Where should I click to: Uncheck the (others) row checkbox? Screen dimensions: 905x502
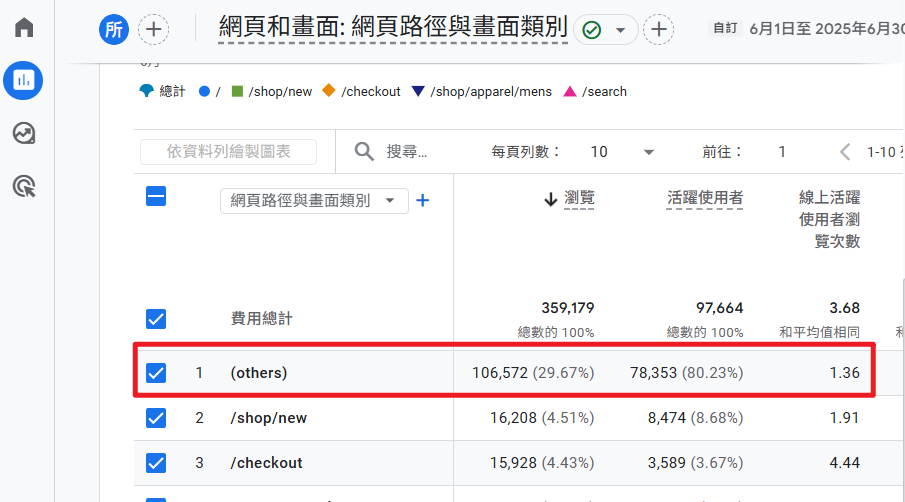point(156,373)
